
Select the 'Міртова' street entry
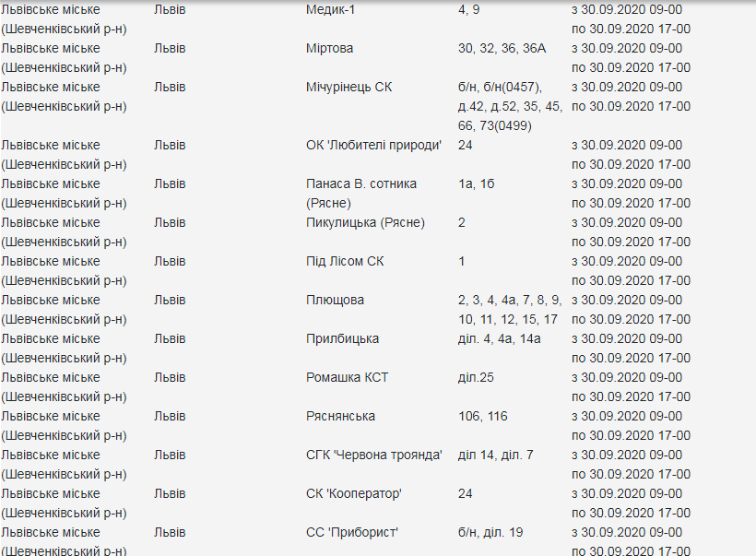(329, 48)
